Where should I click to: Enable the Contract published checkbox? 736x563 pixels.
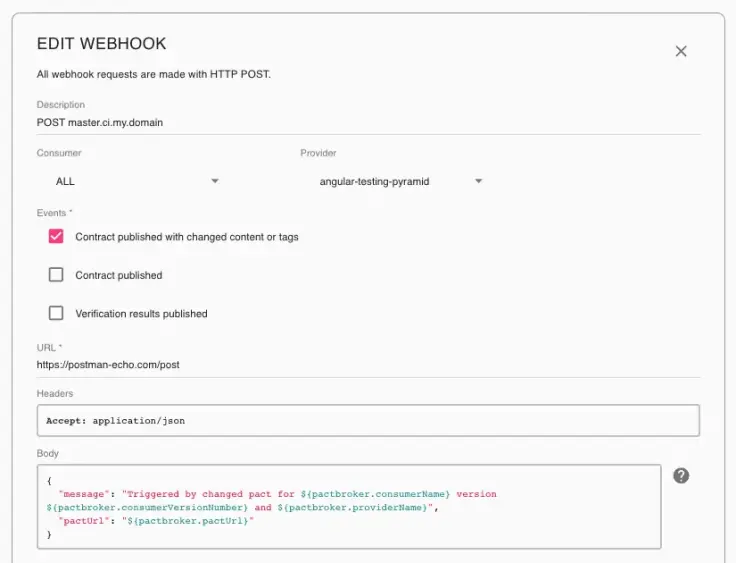(56, 275)
